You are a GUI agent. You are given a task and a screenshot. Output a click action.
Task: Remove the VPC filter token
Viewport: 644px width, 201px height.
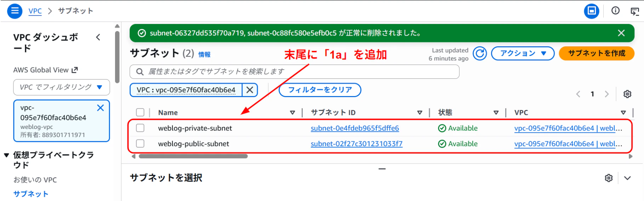click(250, 90)
